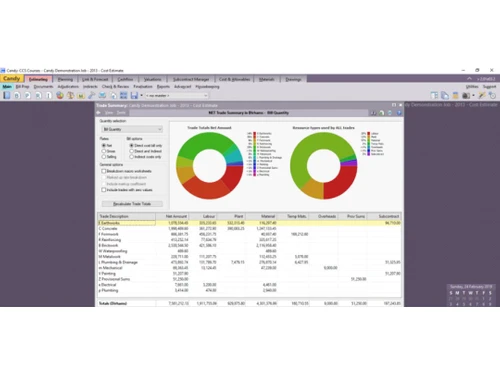Open the View menu in Trade Summary window
This screenshot has width=500, height=375.
pos(109,113)
